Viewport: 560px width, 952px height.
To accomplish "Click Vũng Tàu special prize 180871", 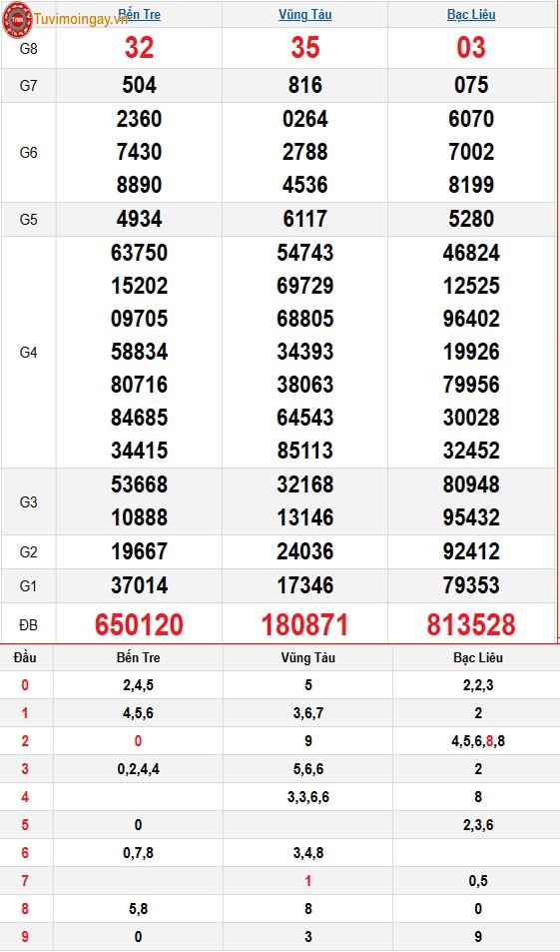I will pyautogui.click(x=305, y=624).
